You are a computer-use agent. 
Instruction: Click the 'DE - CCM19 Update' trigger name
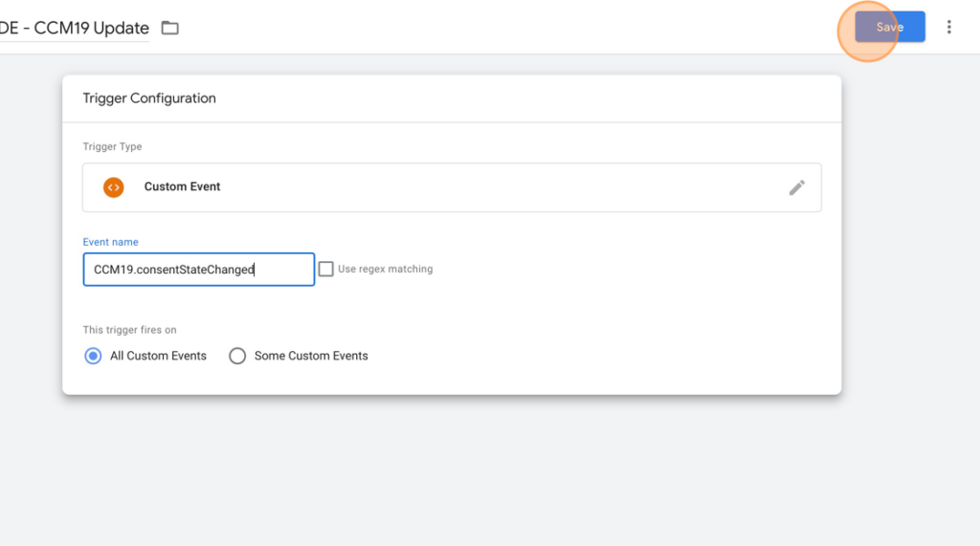click(x=74, y=28)
